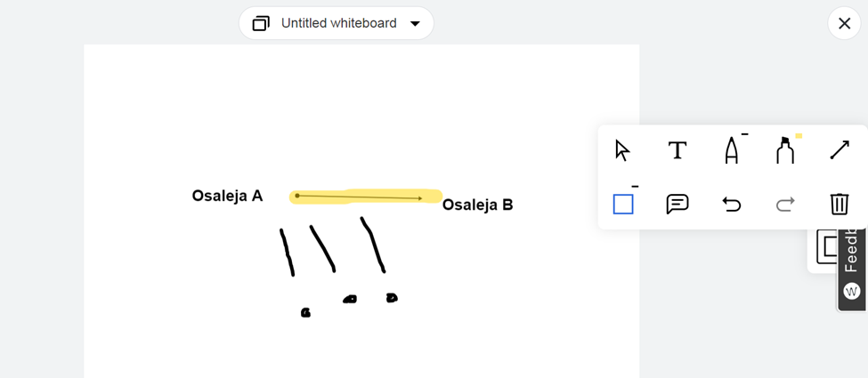Undo the last action
Viewport: 868px width, 378px height.
tap(731, 205)
